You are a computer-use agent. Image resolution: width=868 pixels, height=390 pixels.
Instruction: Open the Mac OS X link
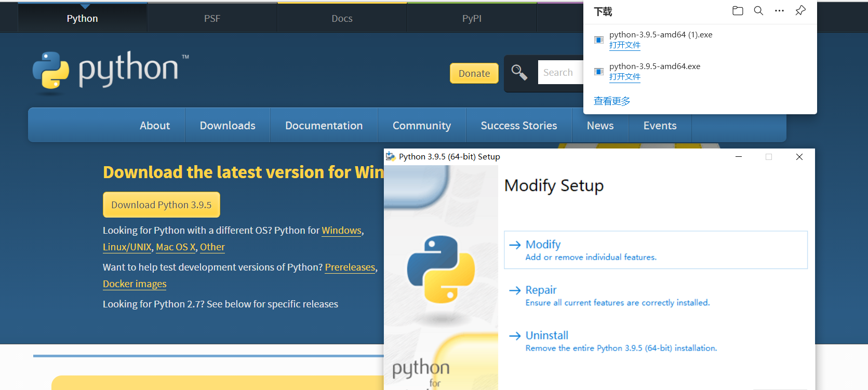[x=176, y=247]
